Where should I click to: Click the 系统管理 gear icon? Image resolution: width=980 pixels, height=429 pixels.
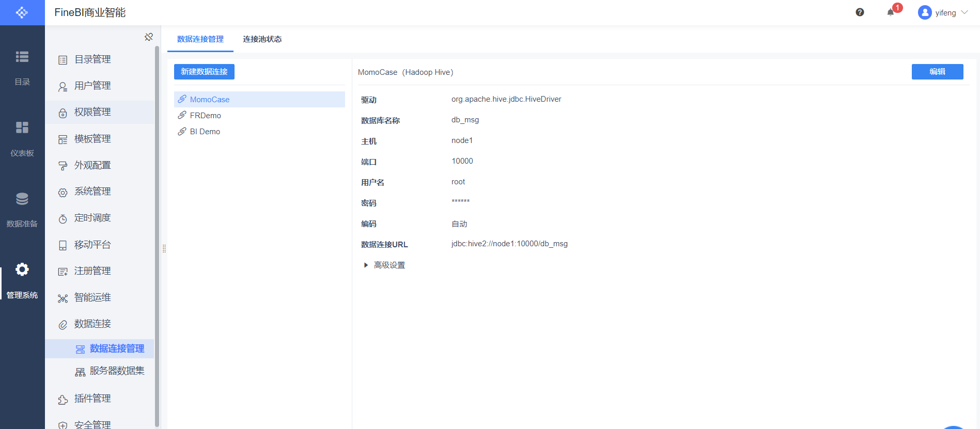tap(63, 192)
